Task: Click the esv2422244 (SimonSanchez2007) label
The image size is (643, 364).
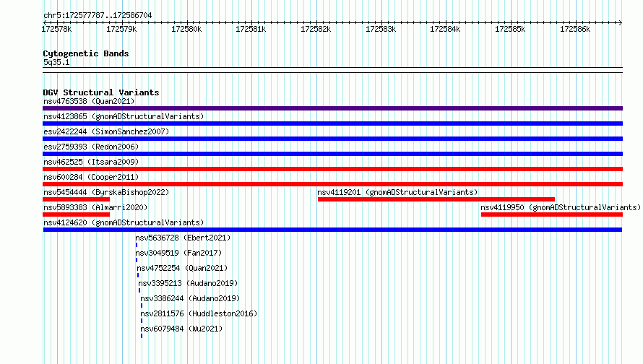Action: [106, 131]
